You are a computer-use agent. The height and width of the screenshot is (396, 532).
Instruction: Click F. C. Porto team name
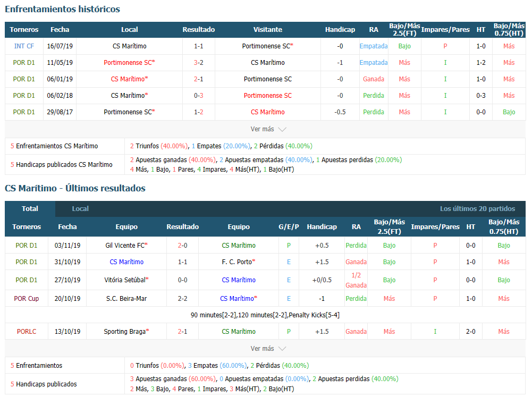239,262
